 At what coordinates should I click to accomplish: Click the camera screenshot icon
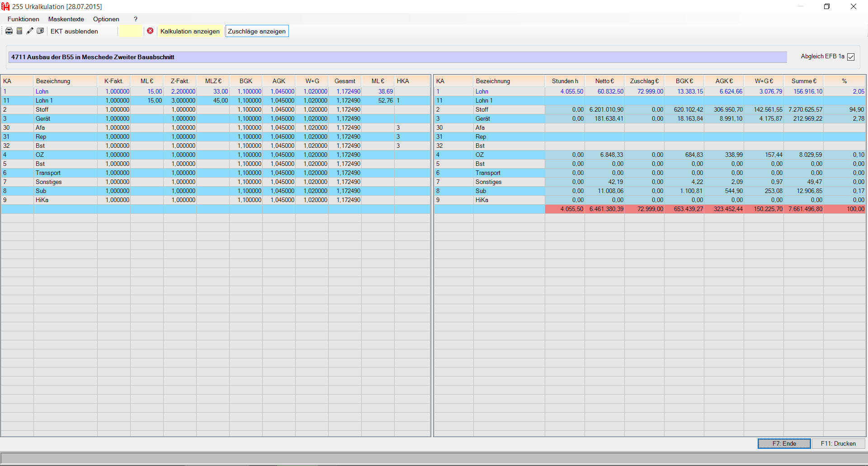click(40, 31)
